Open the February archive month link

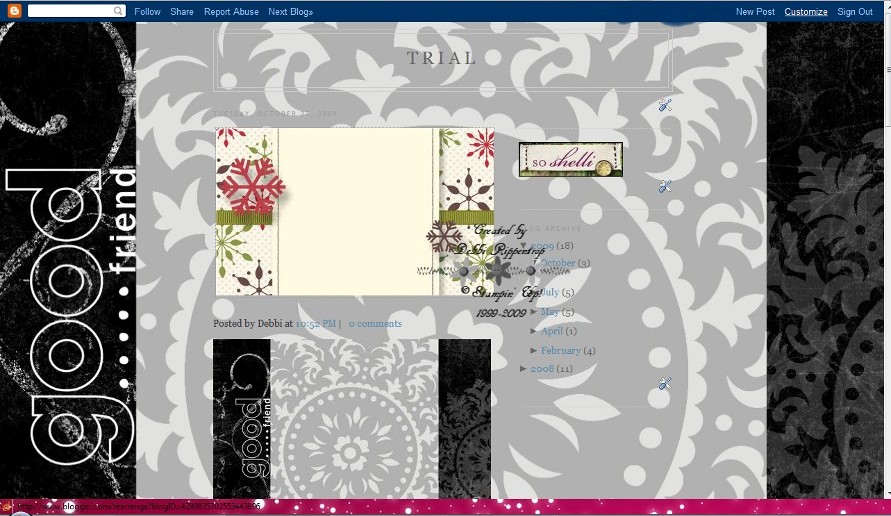(x=561, y=351)
